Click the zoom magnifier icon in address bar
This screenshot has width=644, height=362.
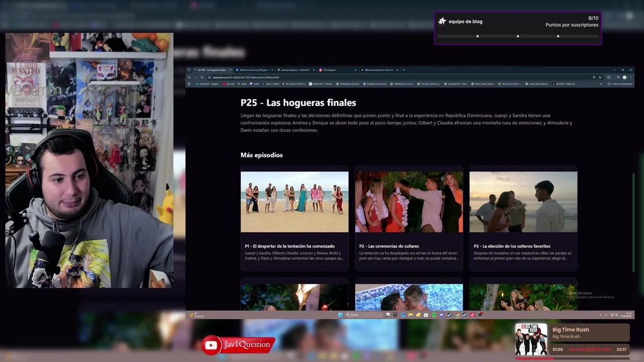[x=594, y=77]
